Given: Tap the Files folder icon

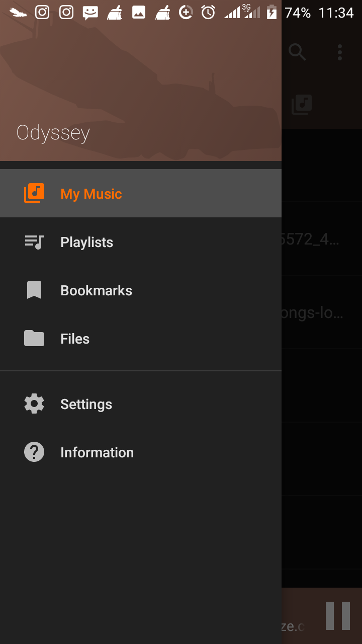Looking at the screenshot, I should coord(34,338).
